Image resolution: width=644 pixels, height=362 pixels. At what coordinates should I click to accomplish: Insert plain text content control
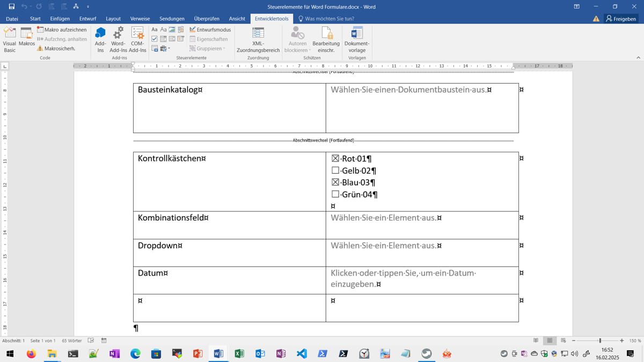tap(163, 29)
